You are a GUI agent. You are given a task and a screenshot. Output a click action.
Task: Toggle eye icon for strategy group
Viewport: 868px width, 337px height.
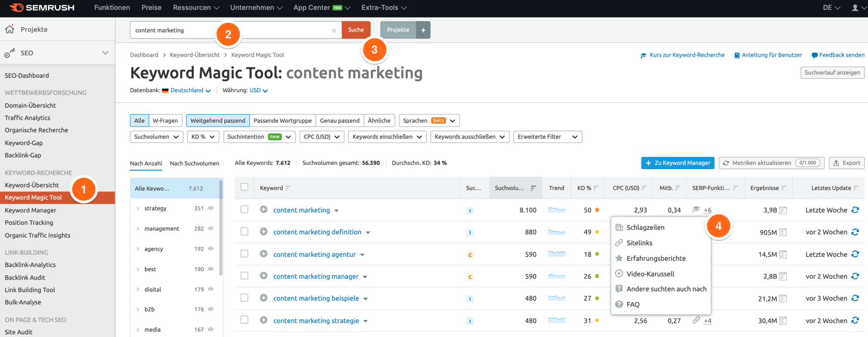211,208
